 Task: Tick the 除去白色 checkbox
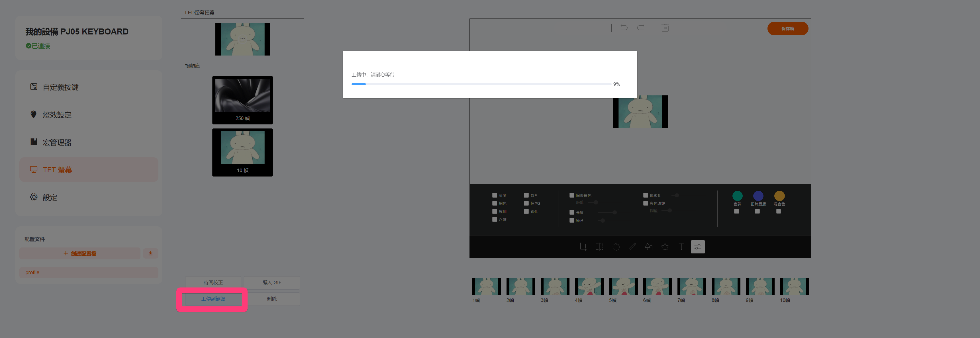click(572, 195)
